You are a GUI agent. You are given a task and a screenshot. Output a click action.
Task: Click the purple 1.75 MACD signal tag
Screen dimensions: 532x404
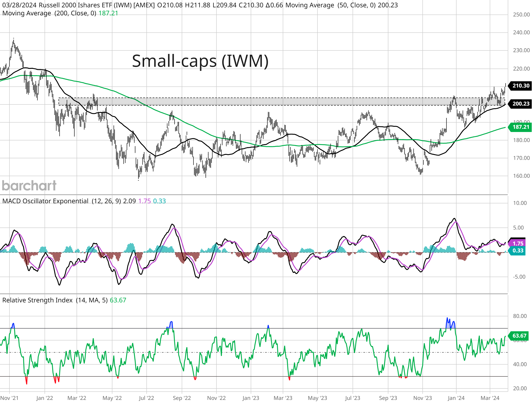pos(517,244)
